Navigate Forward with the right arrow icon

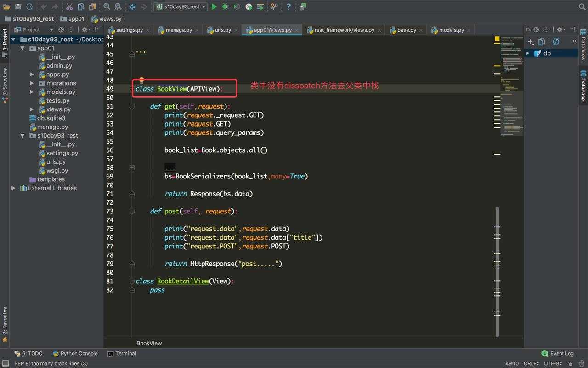[x=144, y=6]
